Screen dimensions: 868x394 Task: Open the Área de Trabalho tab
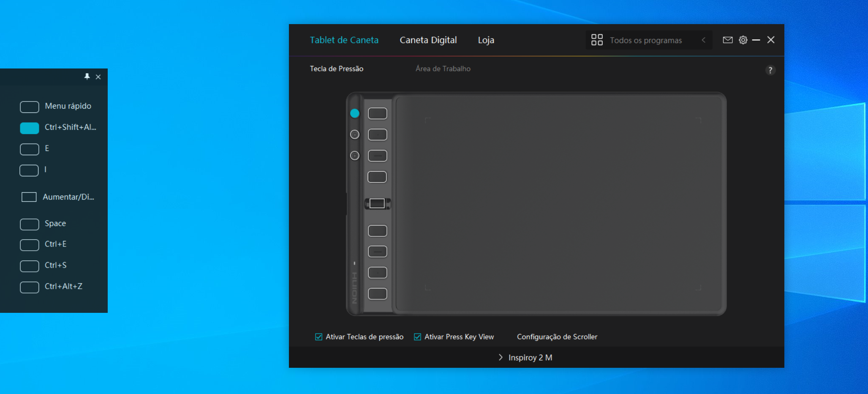(x=443, y=68)
